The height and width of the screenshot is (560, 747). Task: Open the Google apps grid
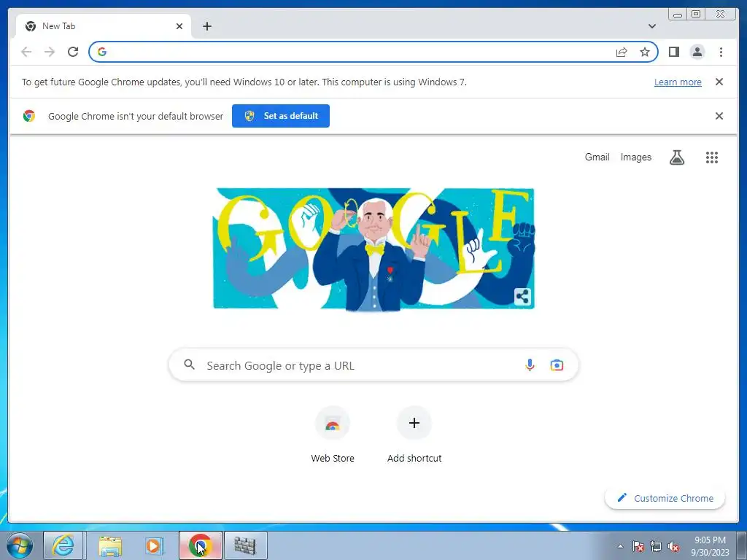(712, 157)
